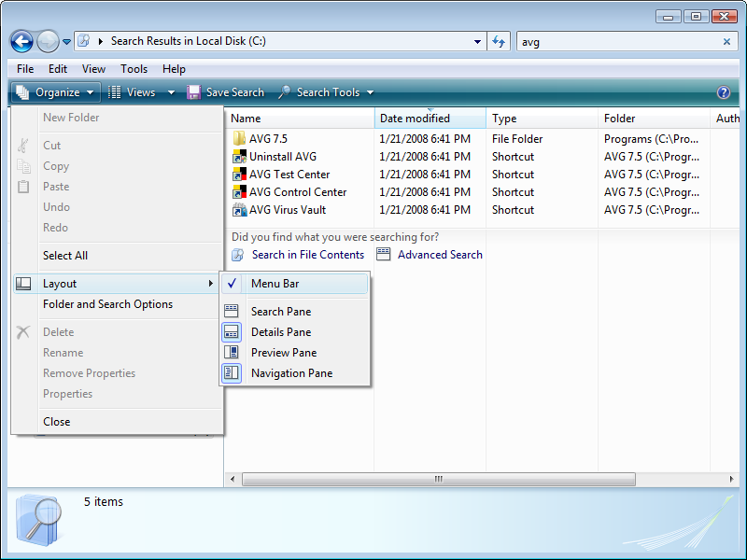Sort by the Name column header
The height and width of the screenshot is (560, 747).
tap(300, 119)
